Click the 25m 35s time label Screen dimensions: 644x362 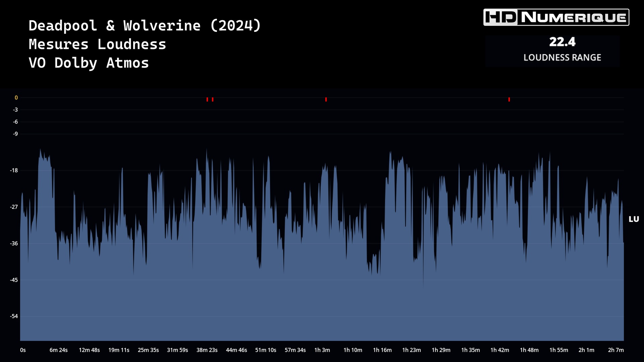[x=148, y=350]
